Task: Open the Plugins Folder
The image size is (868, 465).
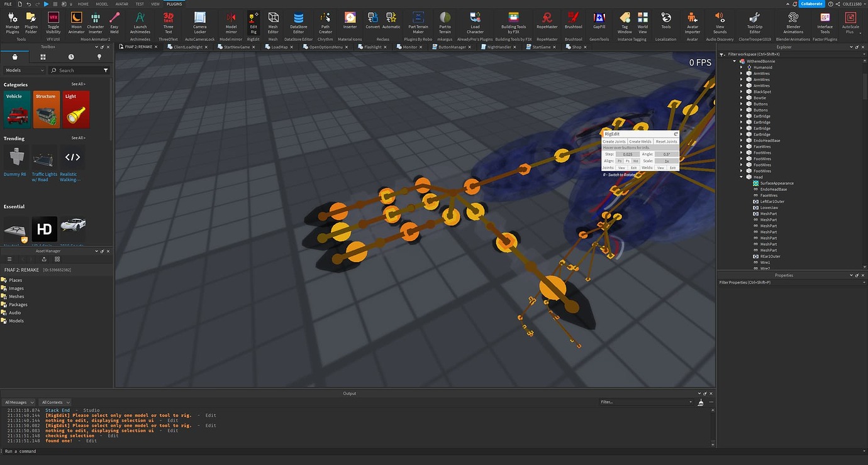Action: click(31, 23)
